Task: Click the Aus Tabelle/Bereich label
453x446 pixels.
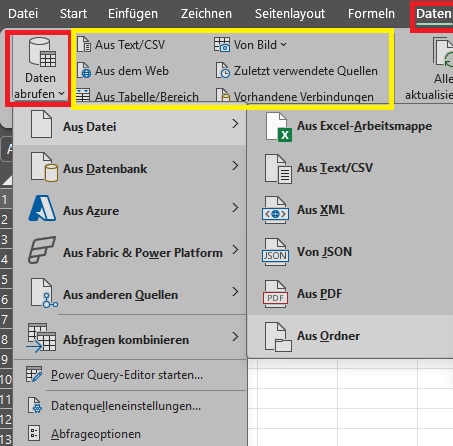Action: [x=147, y=96]
